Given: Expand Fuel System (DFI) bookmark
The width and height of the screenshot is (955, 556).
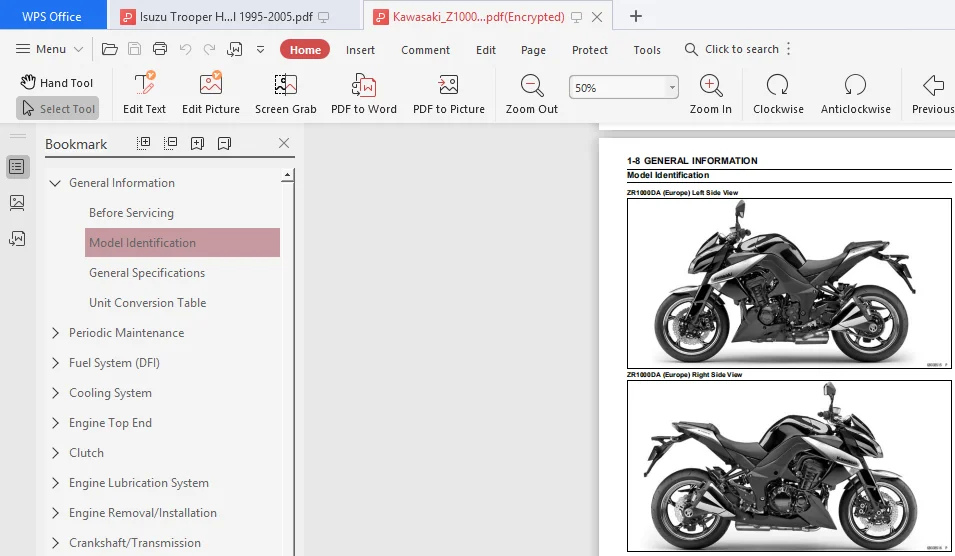Looking at the screenshot, I should point(55,363).
